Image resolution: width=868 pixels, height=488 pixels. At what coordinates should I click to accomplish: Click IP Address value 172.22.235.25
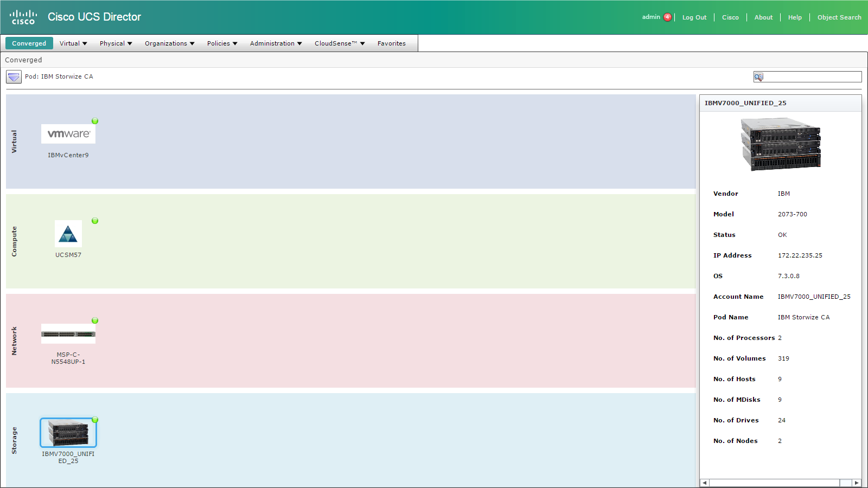click(800, 255)
